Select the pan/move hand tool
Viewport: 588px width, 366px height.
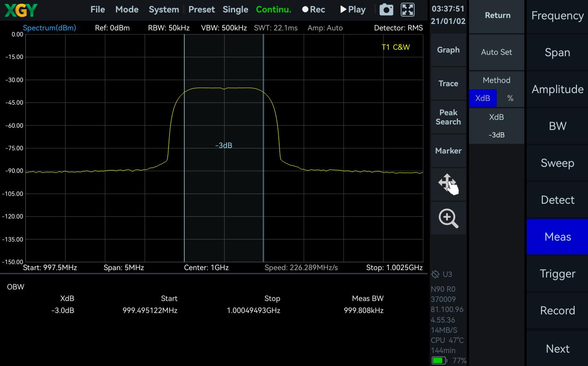click(x=448, y=184)
